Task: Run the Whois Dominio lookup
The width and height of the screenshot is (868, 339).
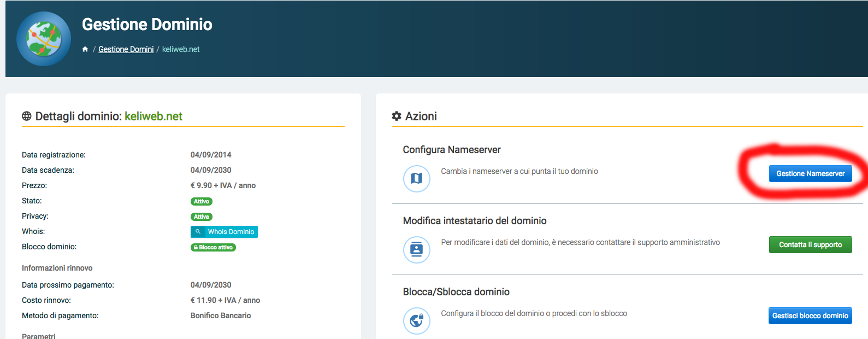Action: (x=224, y=232)
